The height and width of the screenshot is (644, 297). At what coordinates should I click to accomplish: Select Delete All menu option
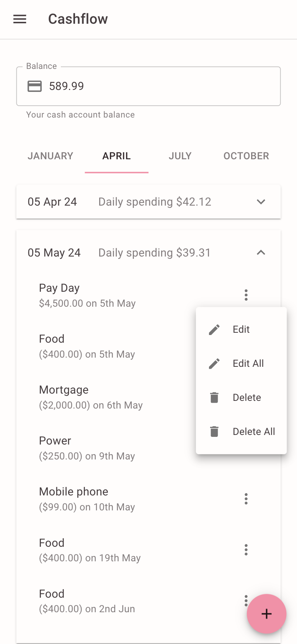(x=254, y=432)
